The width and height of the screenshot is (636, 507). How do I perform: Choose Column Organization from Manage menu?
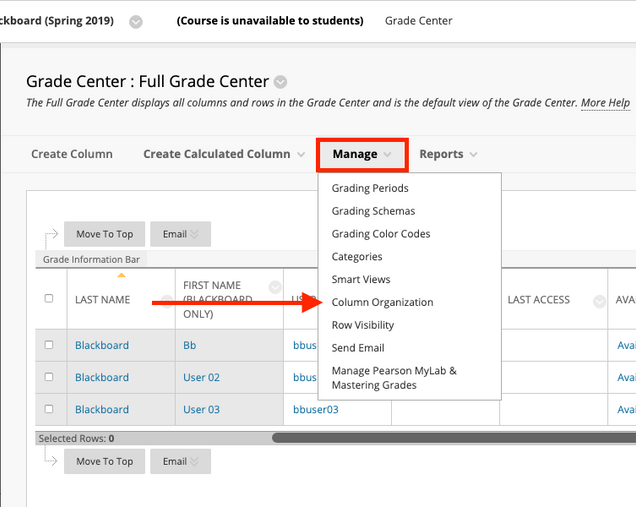382,302
